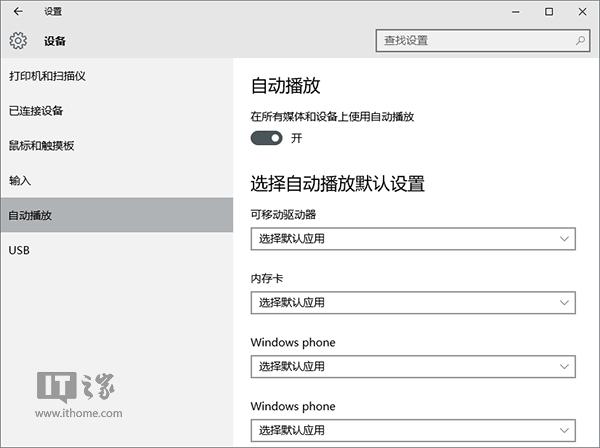Click the 可移动驱动器 label

pos(283,215)
